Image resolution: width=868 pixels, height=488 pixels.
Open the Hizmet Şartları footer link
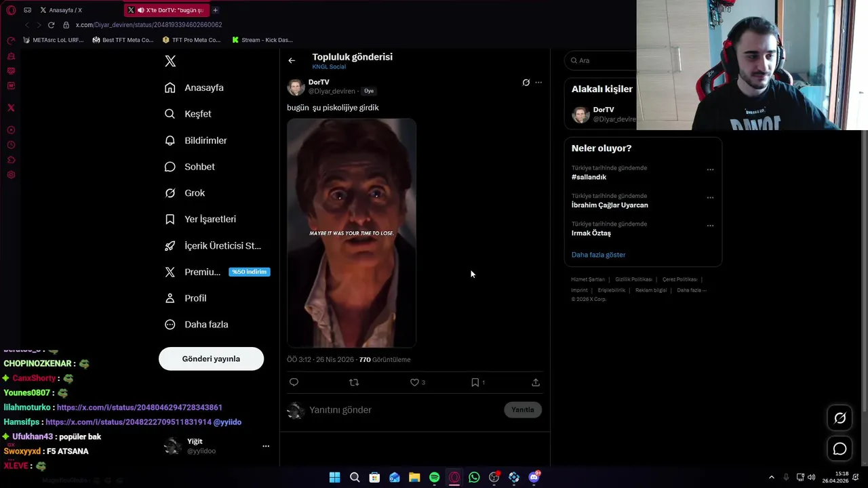(588, 279)
